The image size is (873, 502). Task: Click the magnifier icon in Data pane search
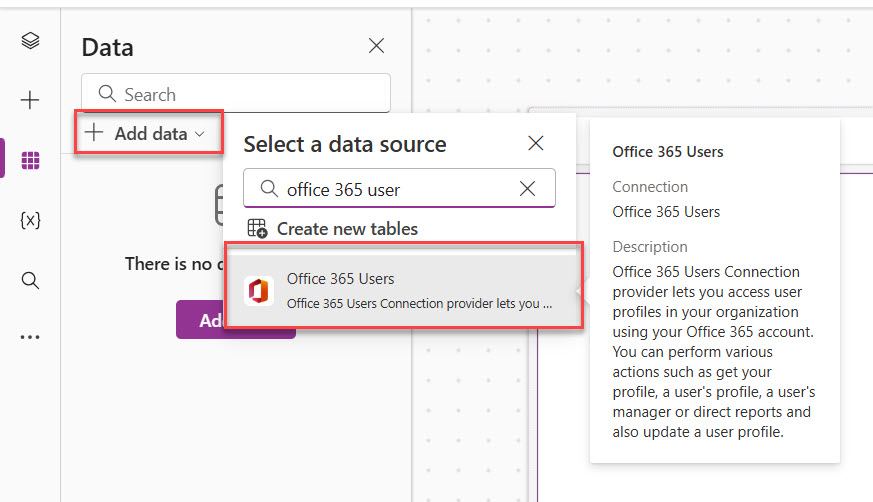click(x=107, y=93)
